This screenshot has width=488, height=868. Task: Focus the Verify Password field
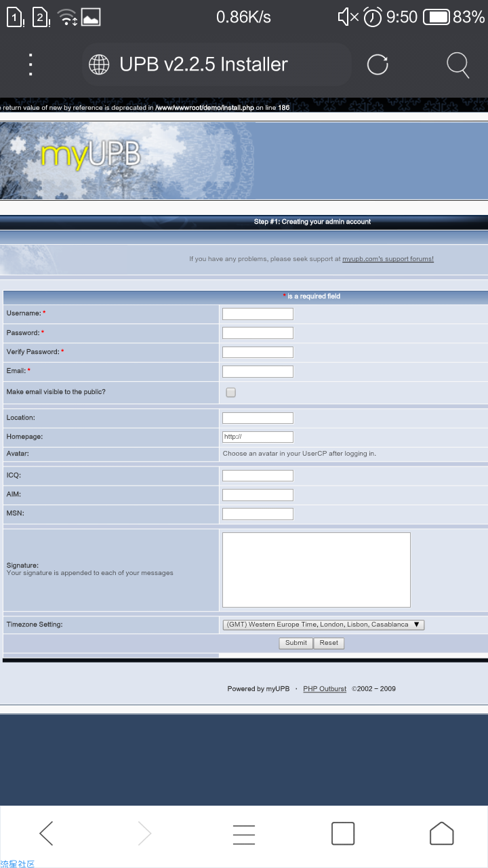pyautogui.click(x=258, y=352)
